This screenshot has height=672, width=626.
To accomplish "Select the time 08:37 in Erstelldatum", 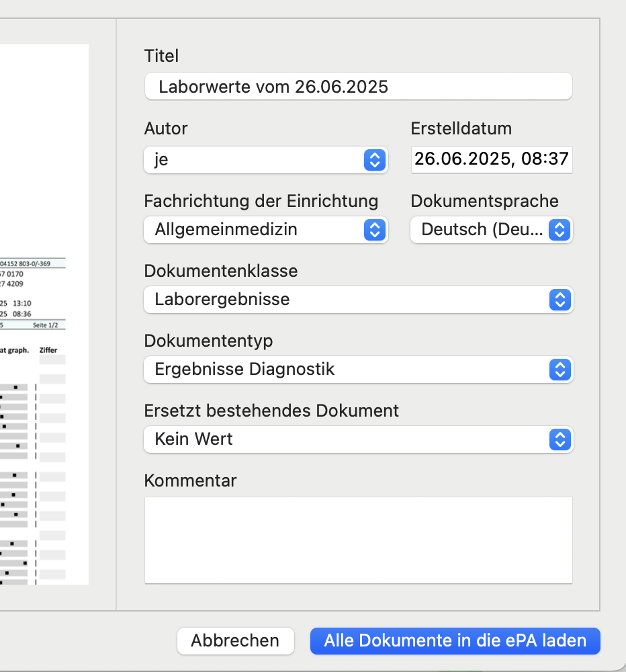I will (x=545, y=159).
